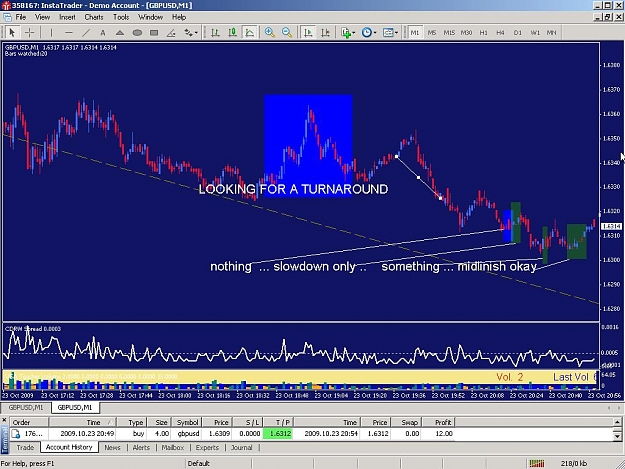Viewport: 625px width, 469px height.
Task: Sort history by the Size column header
Action: (159, 422)
